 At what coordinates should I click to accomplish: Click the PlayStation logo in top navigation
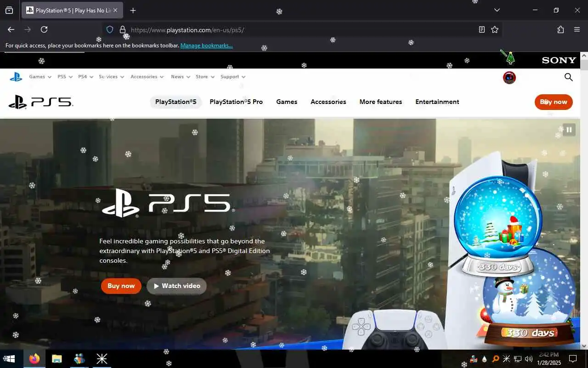[x=16, y=77]
